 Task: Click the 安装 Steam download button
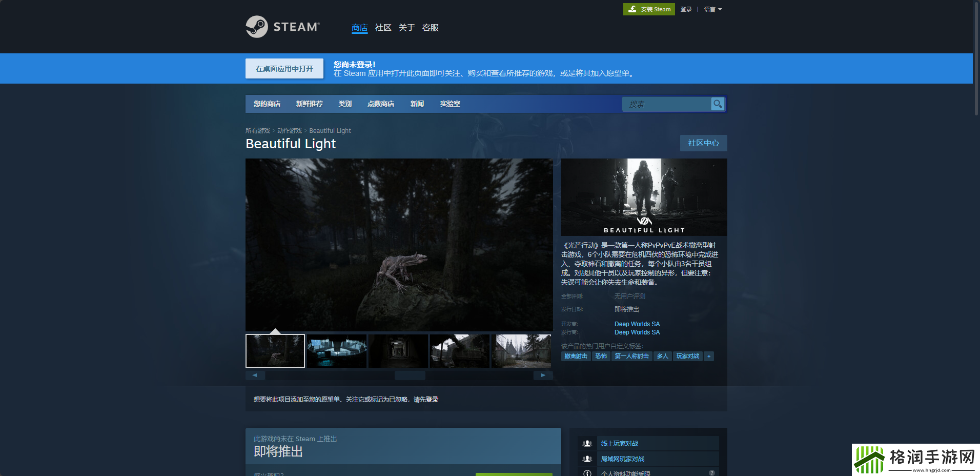[649, 9]
